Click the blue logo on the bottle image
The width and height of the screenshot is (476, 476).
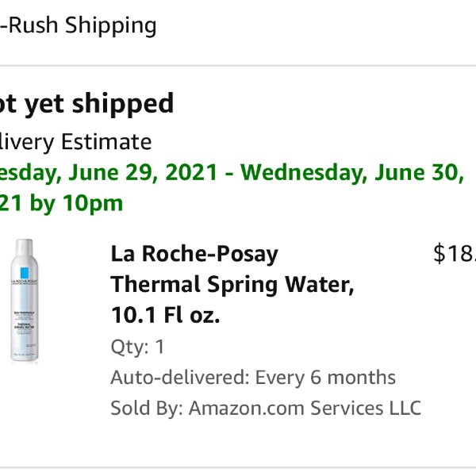click(x=25, y=273)
